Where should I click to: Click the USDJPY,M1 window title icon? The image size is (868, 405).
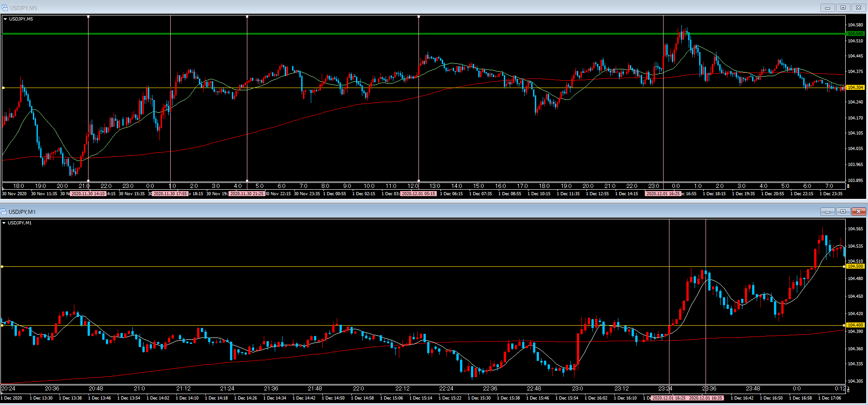[x=4, y=212]
